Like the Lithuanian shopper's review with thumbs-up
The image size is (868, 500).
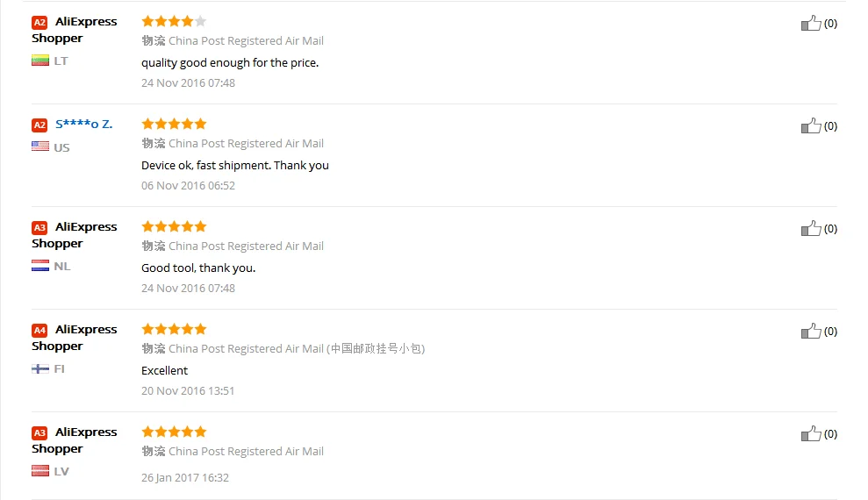click(x=811, y=23)
